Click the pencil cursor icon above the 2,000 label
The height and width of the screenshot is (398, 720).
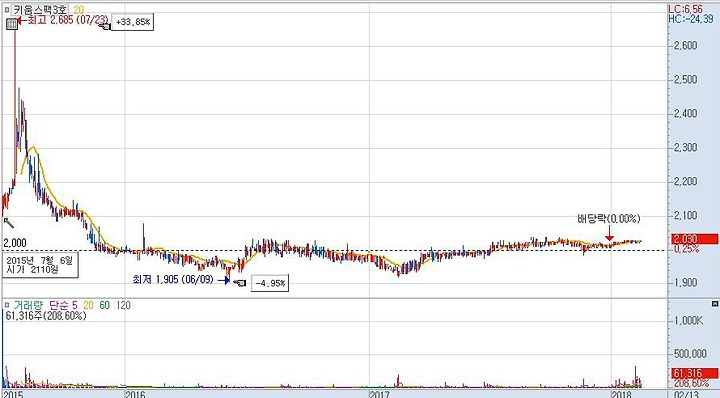(x=9, y=223)
